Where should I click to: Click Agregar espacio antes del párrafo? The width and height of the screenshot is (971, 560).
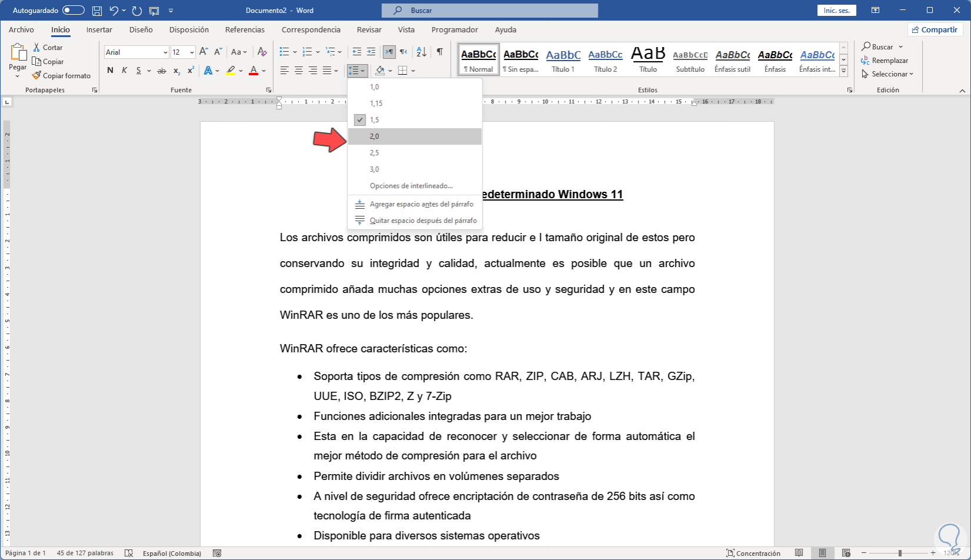(x=415, y=204)
